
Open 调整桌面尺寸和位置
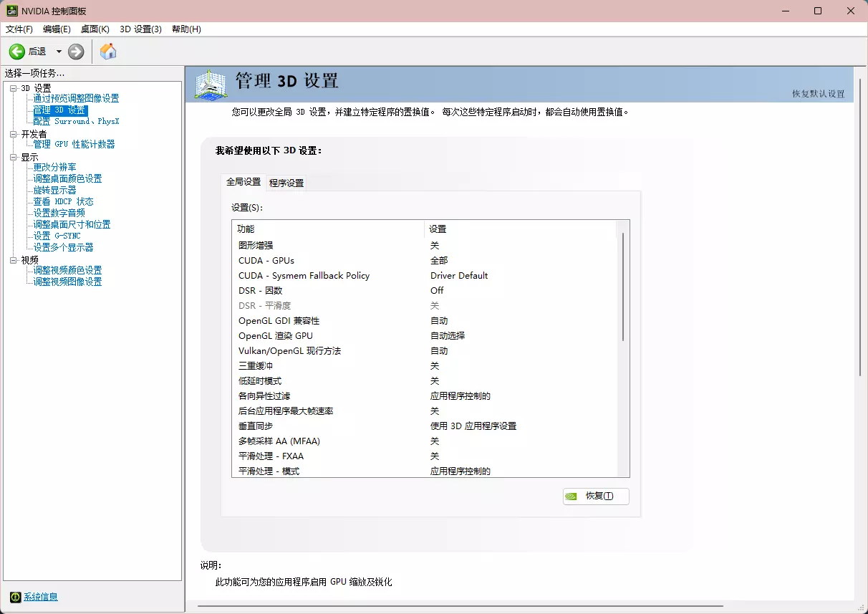[x=72, y=224]
